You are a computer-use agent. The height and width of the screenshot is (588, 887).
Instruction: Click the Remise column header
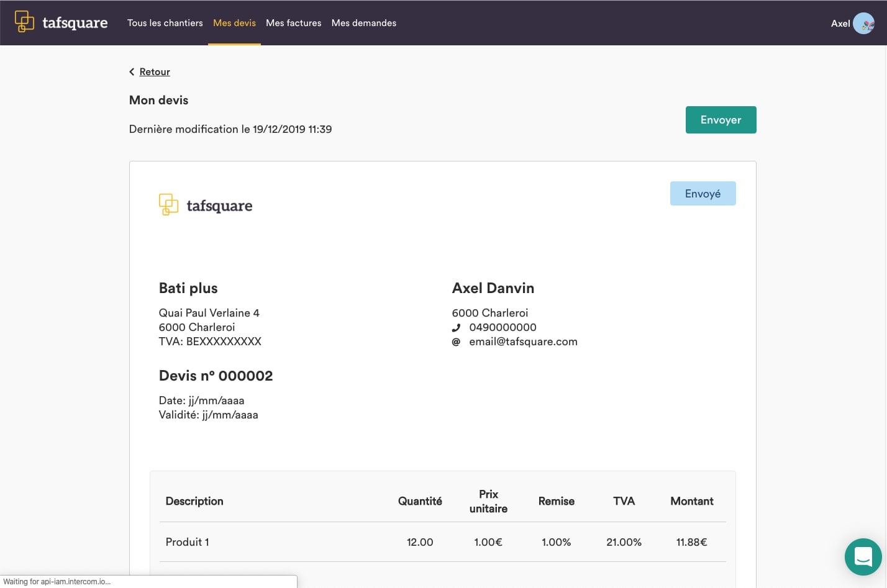point(557,501)
